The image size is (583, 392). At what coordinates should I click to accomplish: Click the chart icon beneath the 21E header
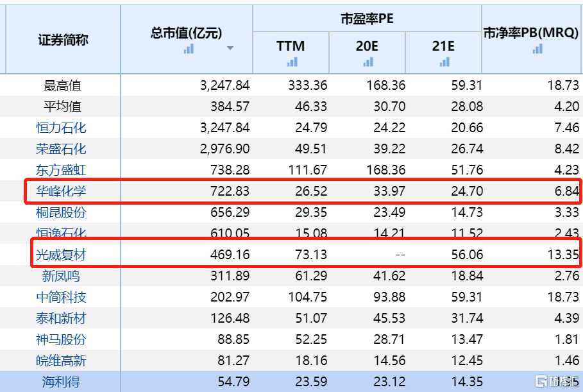click(x=444, y=62)
